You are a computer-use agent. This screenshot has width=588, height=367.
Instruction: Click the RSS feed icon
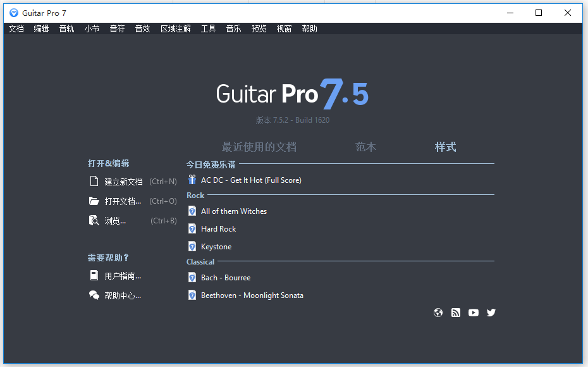click(x=456, y=312)
